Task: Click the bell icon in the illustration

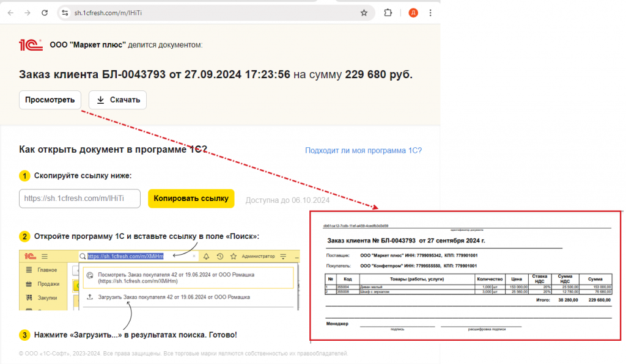Action: point(207,257)
